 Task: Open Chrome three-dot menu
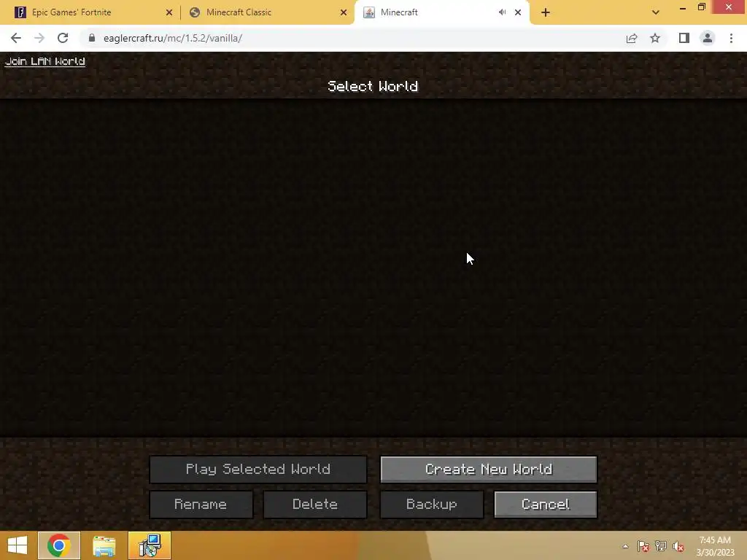point(731,38)
